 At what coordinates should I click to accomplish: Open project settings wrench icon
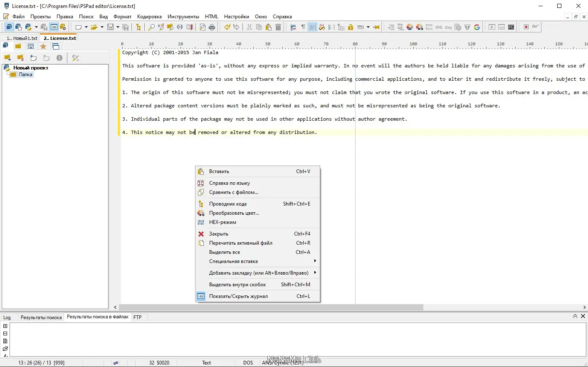(75, 58)
